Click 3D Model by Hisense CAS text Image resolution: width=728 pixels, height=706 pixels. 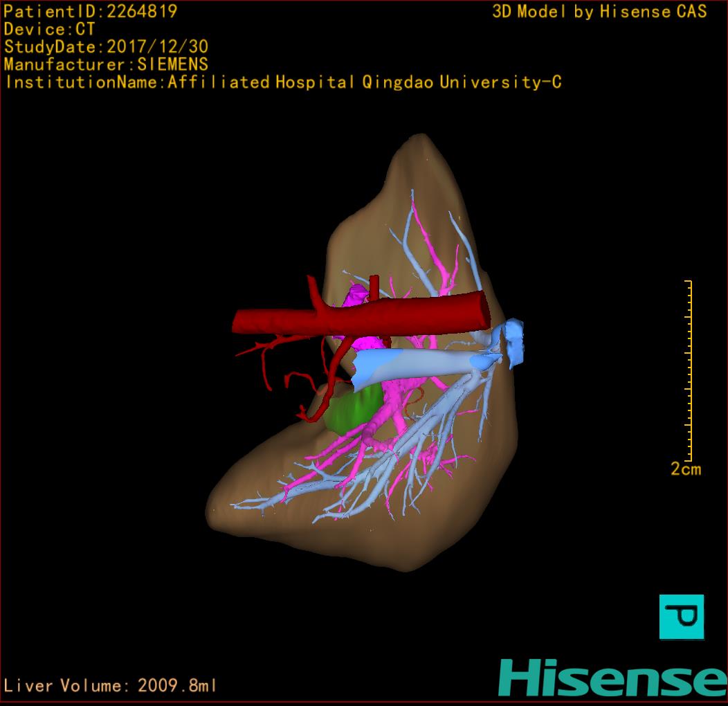click(599, 11)
